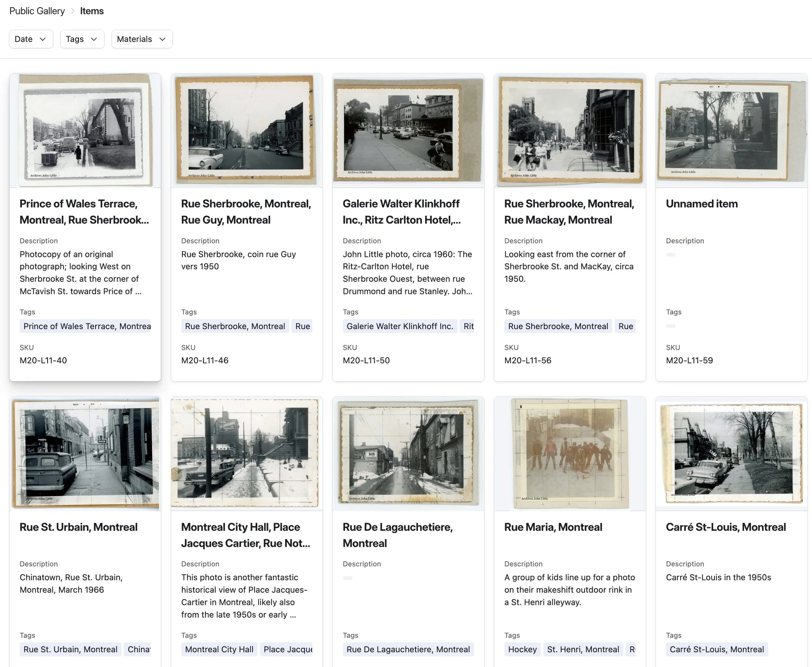Image resolution: width=812 pixels, height=667 pixels.
Task: Open Rue St. Urbain photo thumbnail
Action: click(85, 453)
